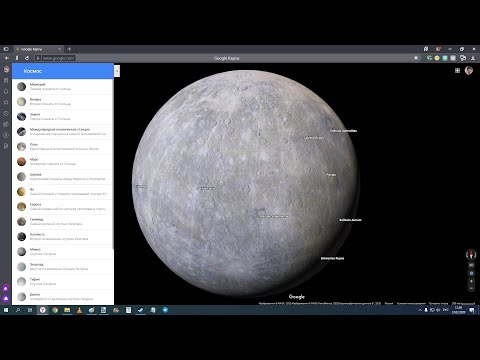Viewport: 480px width, 360px height.
Task: Open the Windows Start menu
Action: (x=6, y=310)
